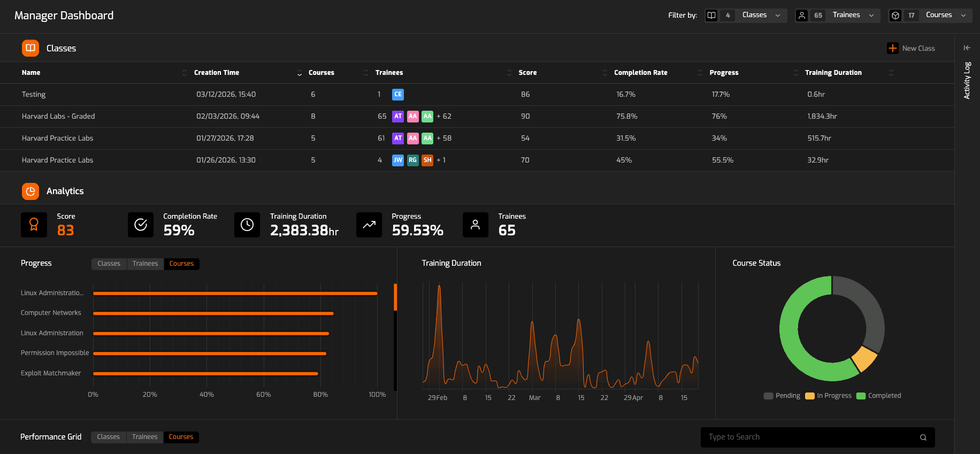
Task: Sort by Completion Rate column arrows
Action: (x=700, y=73)
